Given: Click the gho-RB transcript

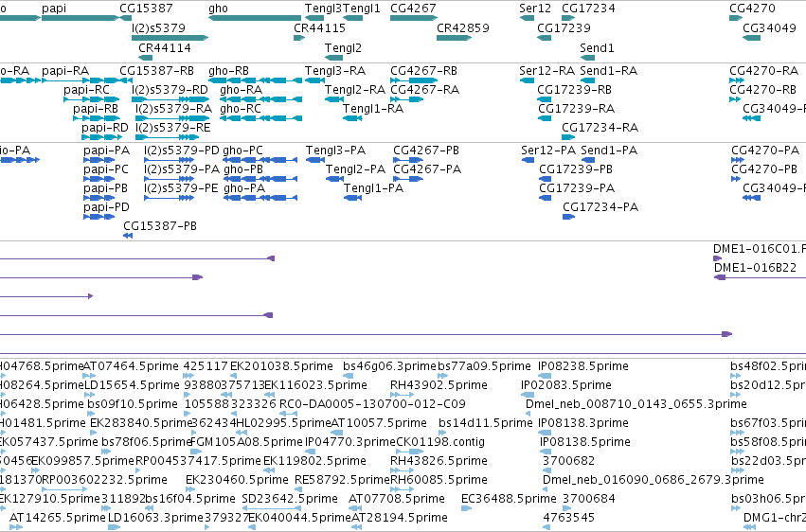Looking at the screenshot, I should tap(255, 80).
